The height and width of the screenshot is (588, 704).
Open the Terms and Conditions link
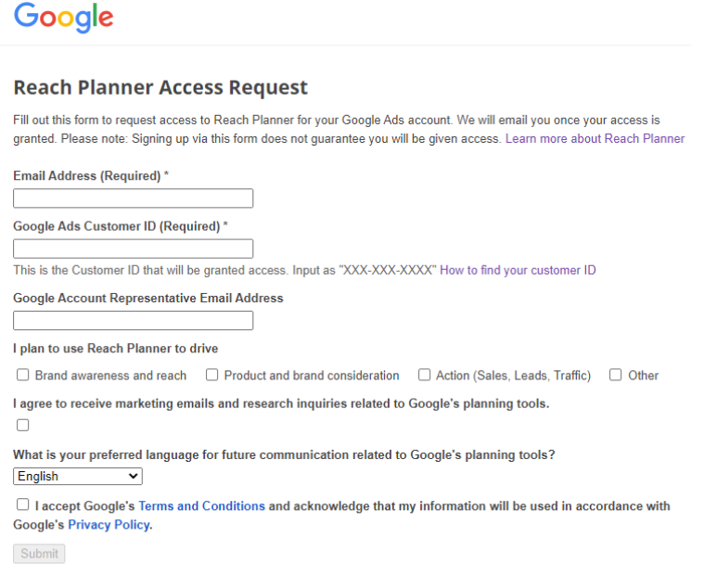click(x=201, y=506)
